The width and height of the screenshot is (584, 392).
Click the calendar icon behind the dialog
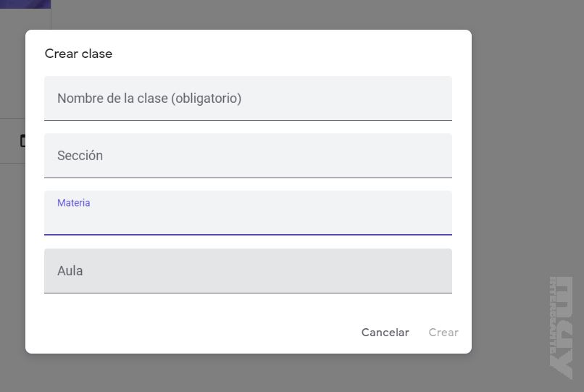22,141
